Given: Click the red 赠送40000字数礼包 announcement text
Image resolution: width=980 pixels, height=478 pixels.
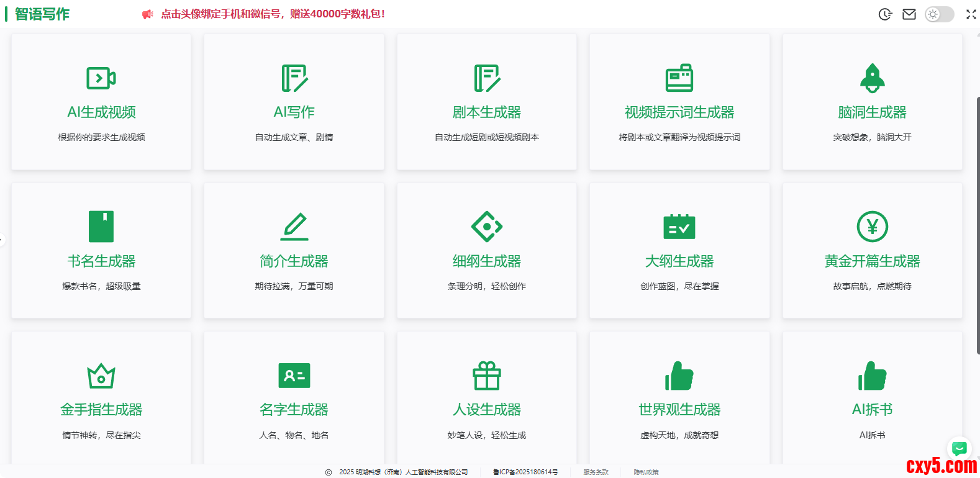Looking at the screenshot, I should pyautogui.click(x=273, y=14).
